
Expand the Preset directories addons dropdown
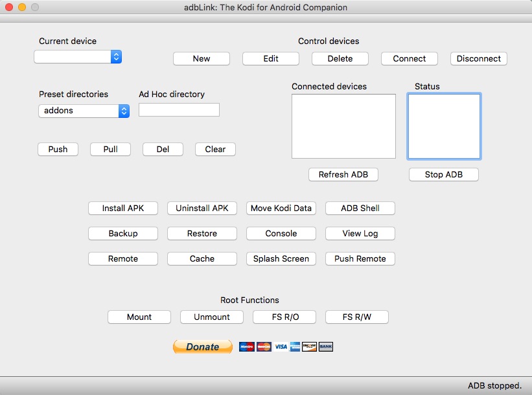click(x=84, y=111)
